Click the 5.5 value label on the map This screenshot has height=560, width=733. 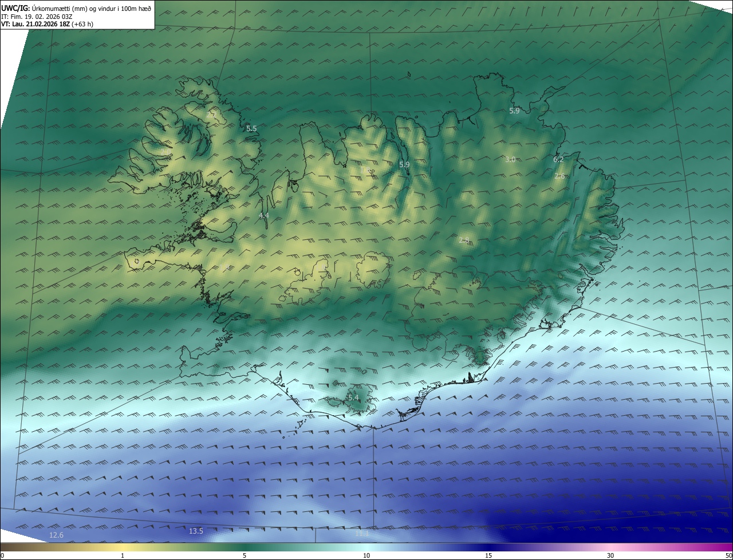[x=251, y=129]
